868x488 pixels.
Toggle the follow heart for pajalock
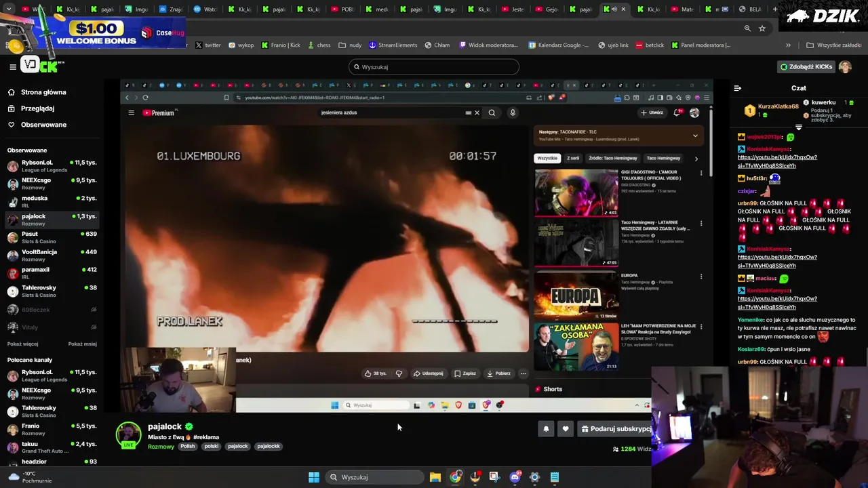click(566, 428)
